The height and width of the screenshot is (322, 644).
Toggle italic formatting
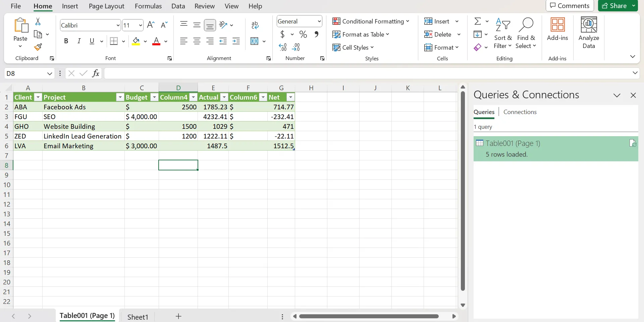coord(79,41)
